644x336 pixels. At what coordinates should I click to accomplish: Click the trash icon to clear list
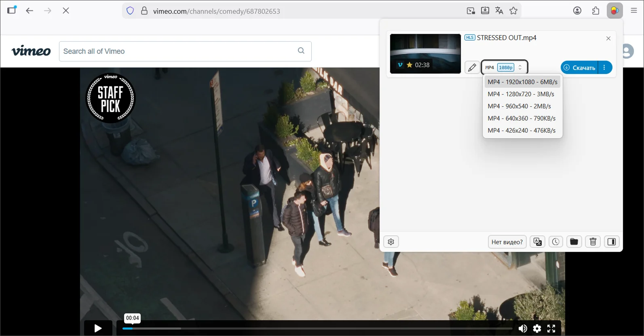593,242
